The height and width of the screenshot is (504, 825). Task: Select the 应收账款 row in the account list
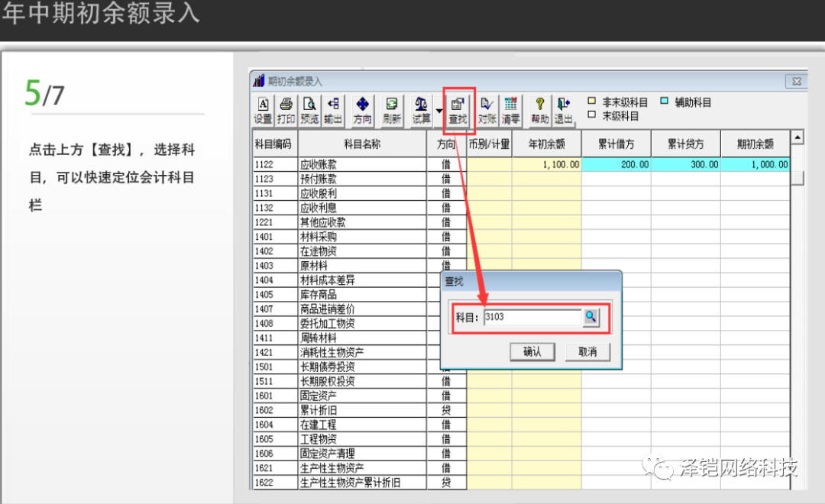click(361, 164)
